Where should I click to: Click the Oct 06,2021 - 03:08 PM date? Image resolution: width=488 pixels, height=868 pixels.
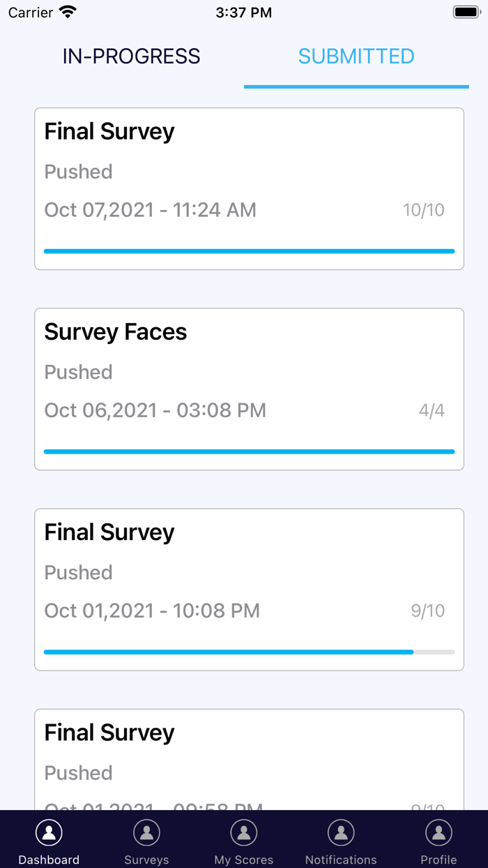click(155, 410)
